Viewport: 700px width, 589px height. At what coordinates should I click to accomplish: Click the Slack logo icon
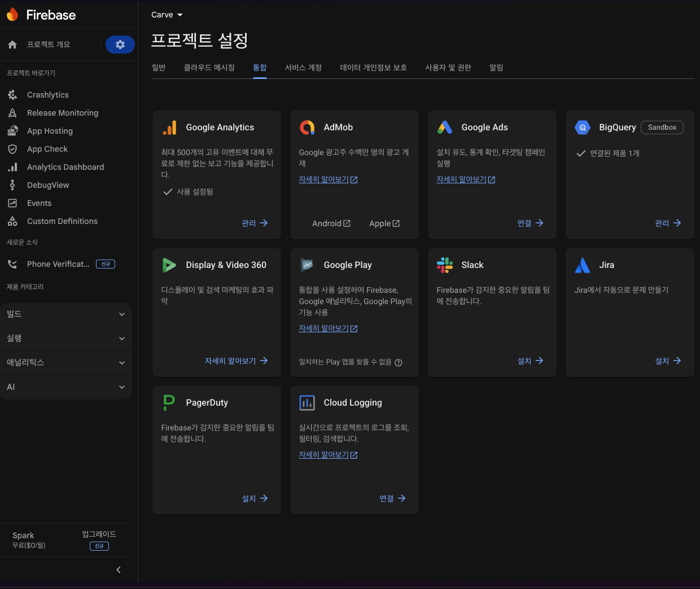click(445, 265)
